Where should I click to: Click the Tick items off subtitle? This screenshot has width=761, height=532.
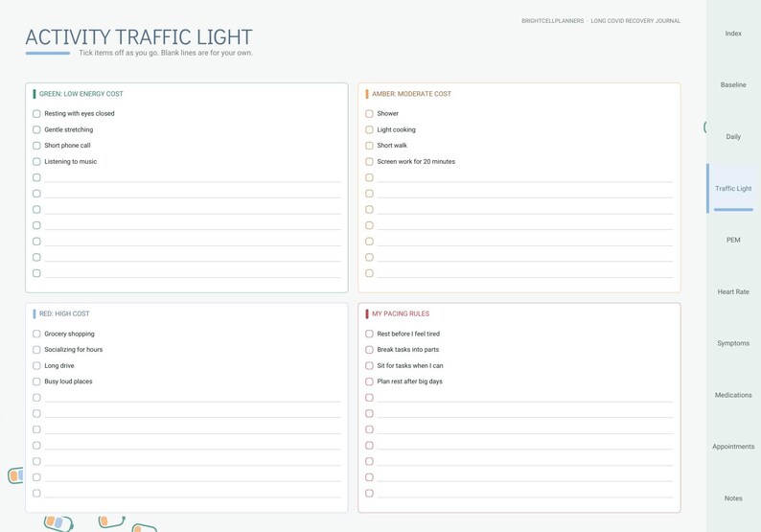[166, 53]
